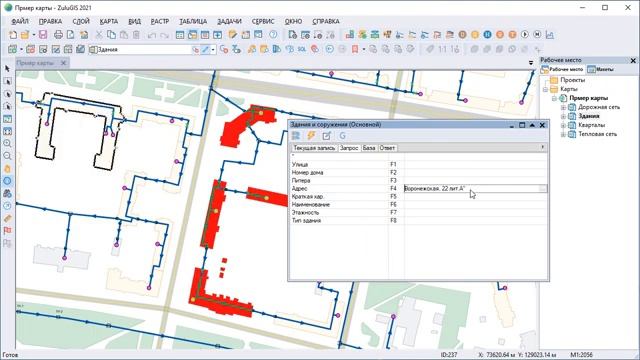Select the zoom out magnifier tool
Image resolution: width=640 pixels, height=360 pixels.
click(x=7, y=156)
